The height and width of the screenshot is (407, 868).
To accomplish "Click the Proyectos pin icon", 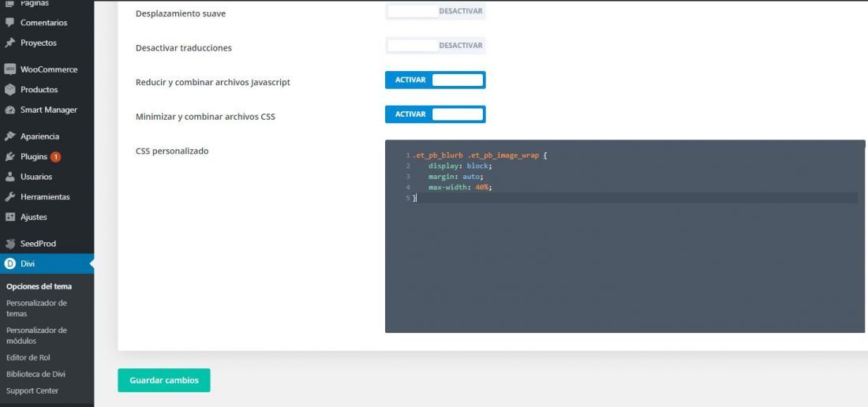I will click(9, 43).
